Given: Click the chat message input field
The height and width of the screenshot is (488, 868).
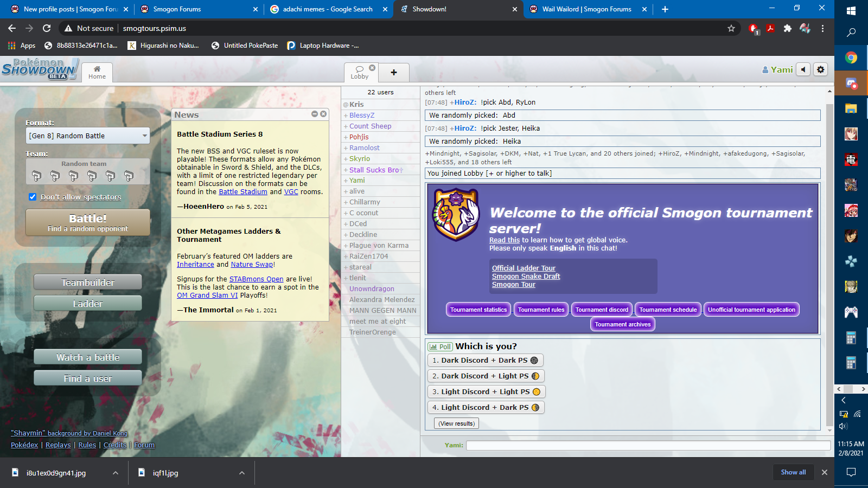Looking at the screenshot, I should pyautogui.click(x=648, y=445).
